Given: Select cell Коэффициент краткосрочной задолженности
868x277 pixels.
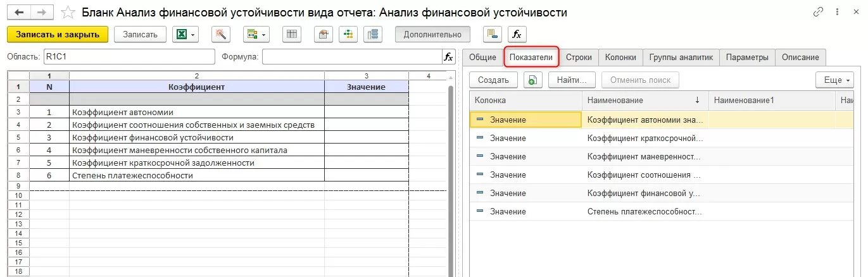Looking at the screenshot, I should pos(197,163).
